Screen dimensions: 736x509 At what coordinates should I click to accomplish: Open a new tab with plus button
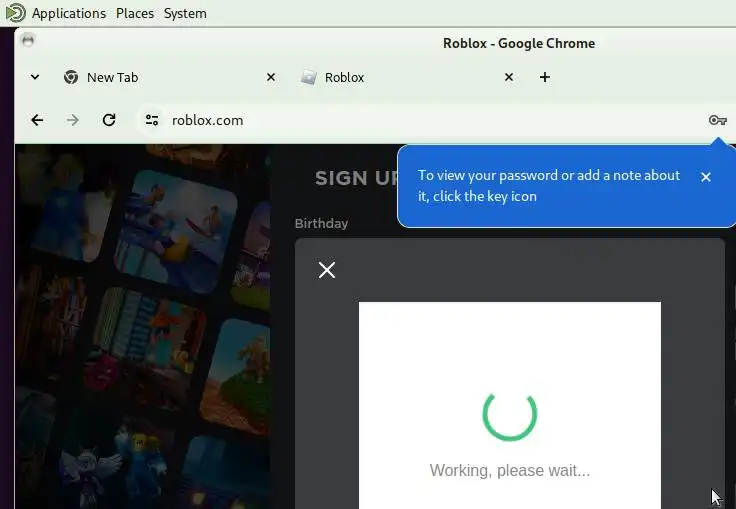click(544, 77)
